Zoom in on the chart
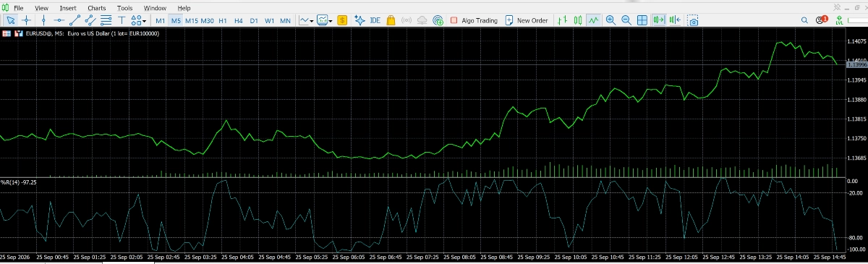 [x=611, y=20]
